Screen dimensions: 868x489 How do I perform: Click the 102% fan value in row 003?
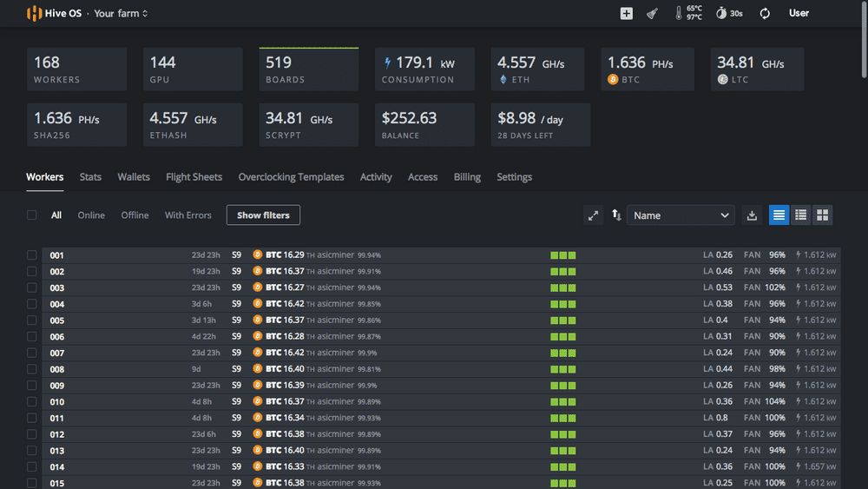[x=775, y=287]
